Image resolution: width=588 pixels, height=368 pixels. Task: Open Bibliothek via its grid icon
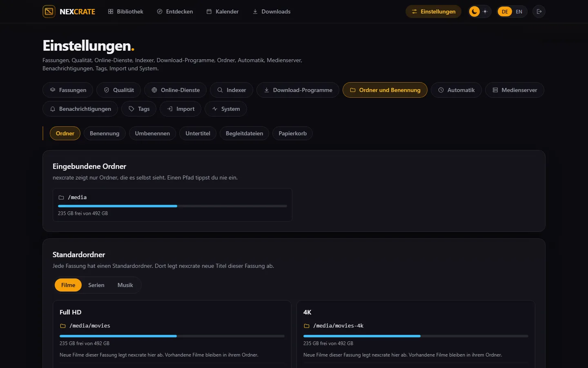point(111,11)
